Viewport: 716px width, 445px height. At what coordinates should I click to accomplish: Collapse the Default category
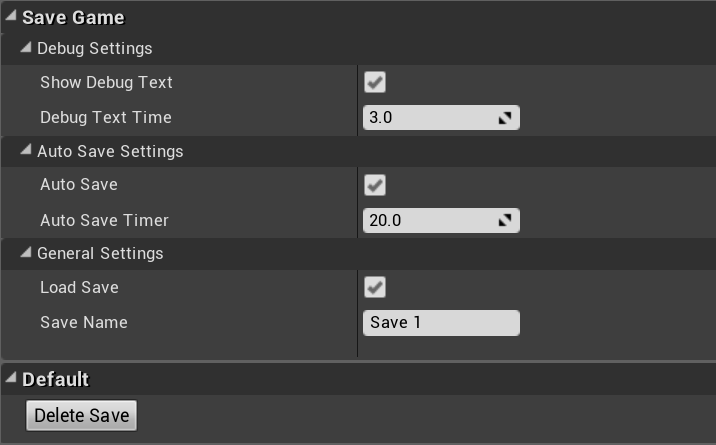(10, 378)
